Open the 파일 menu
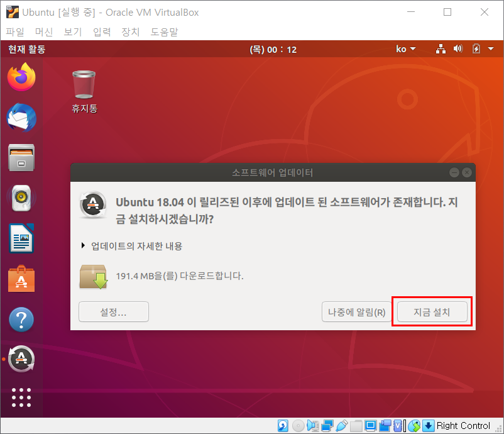Screen dimensions: 504x434 pyautogui.click(x=15, y=31)
